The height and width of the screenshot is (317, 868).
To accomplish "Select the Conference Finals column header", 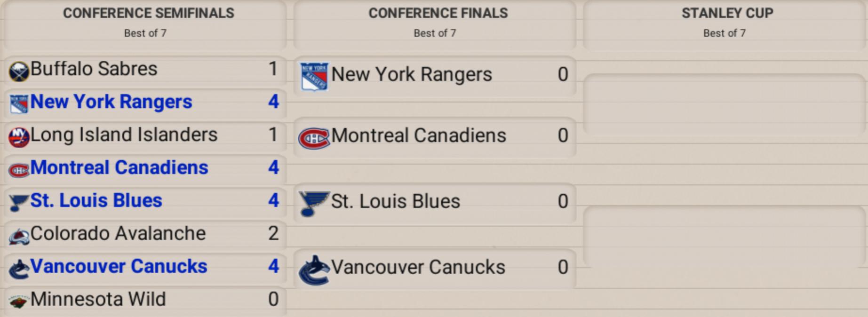I will coord(438,13).
